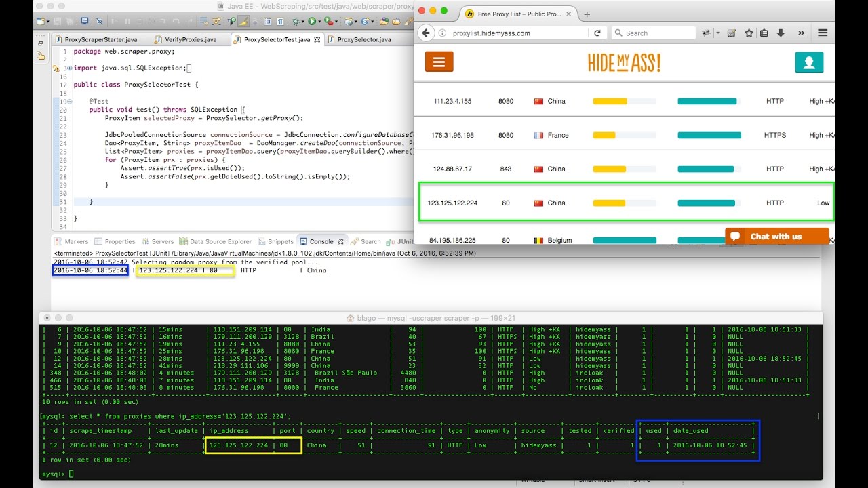Click the Firefox extension icon beside search box
Image resolution: width=868 pixels, height=488 pixels.
pyautogui.click(x=706, y=33)
